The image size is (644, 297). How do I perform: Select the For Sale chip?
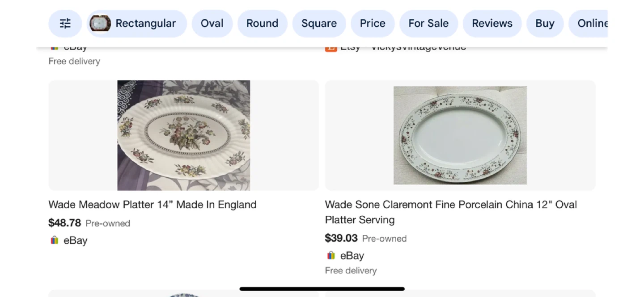pos(428,24)
